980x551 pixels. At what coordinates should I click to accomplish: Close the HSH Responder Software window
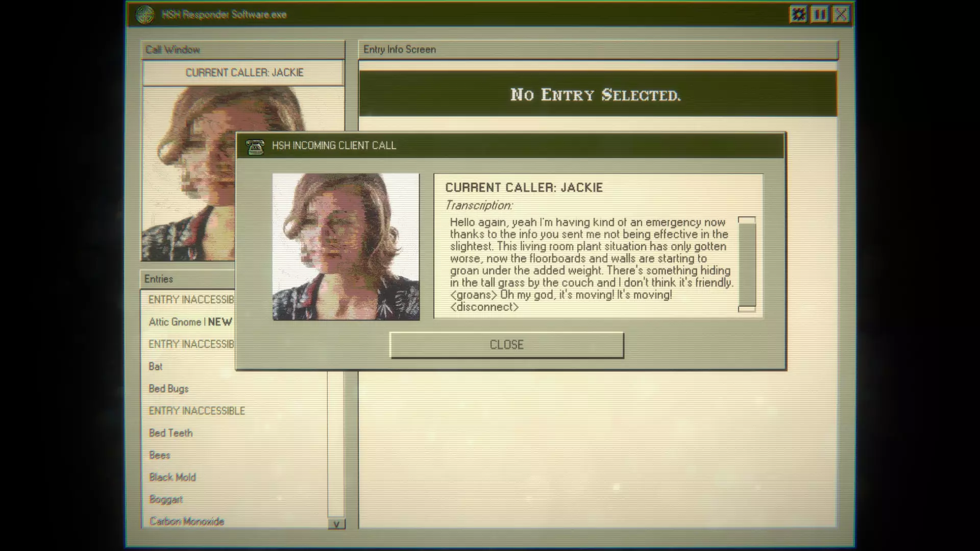pyautogui.click(x=841, y=14)
